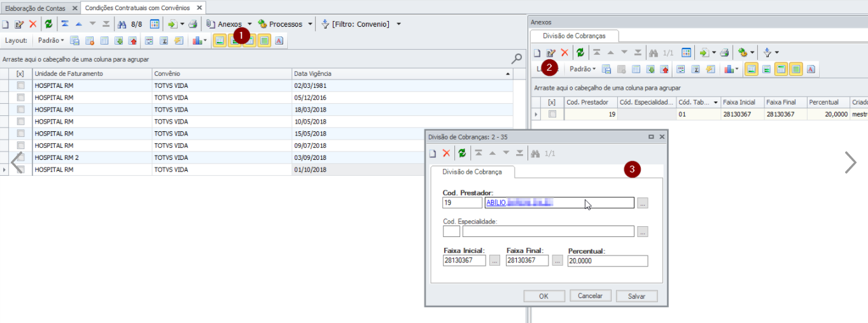Image resolution: width=868 pixels, height=323 pixels.
Task: Click the Cod. Prestador code field with 19
Action: pyautogui.click(x=462, y=203)
